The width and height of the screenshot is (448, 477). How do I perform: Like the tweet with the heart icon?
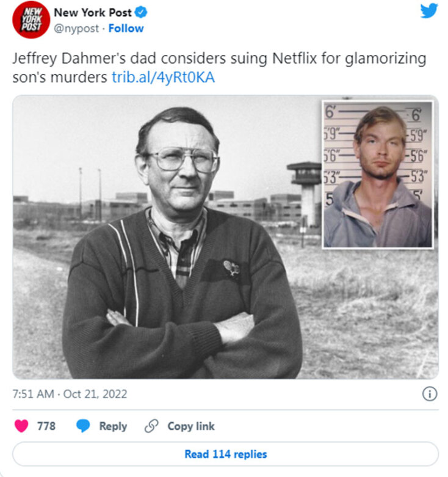coord(21,426)
